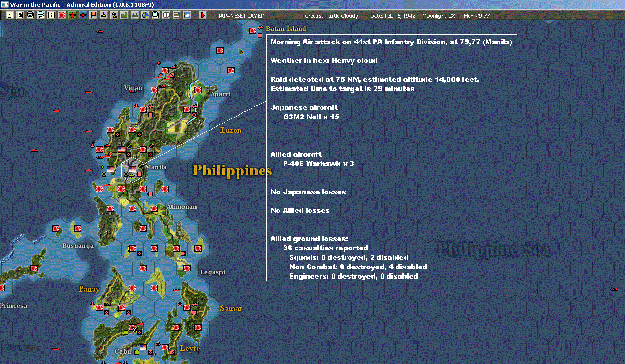Click red plane on green background icon

click(x=72, y=15)
